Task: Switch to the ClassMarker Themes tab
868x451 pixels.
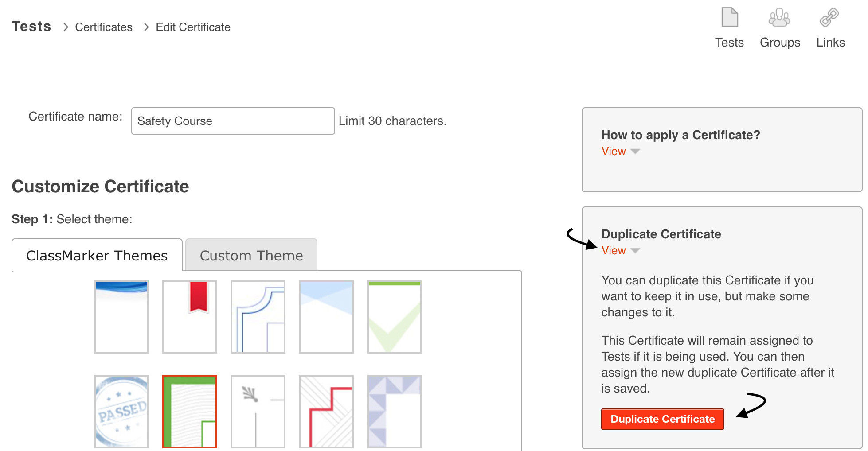Action: (97, 256)
